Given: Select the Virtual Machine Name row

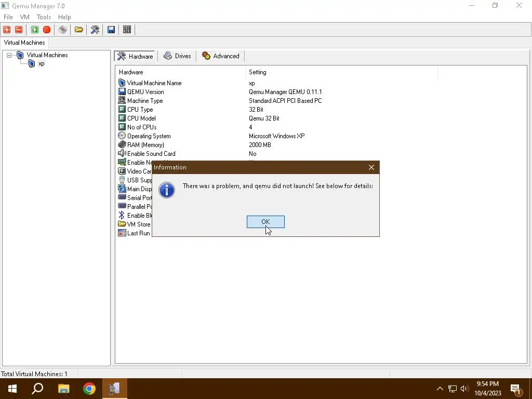Looking at the screenshot, I should (277, 83).
